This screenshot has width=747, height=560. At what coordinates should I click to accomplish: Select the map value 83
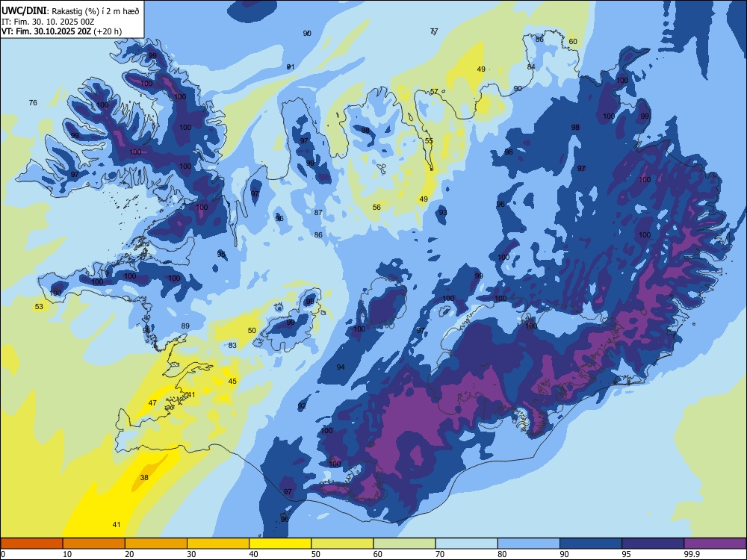point(232,345)
